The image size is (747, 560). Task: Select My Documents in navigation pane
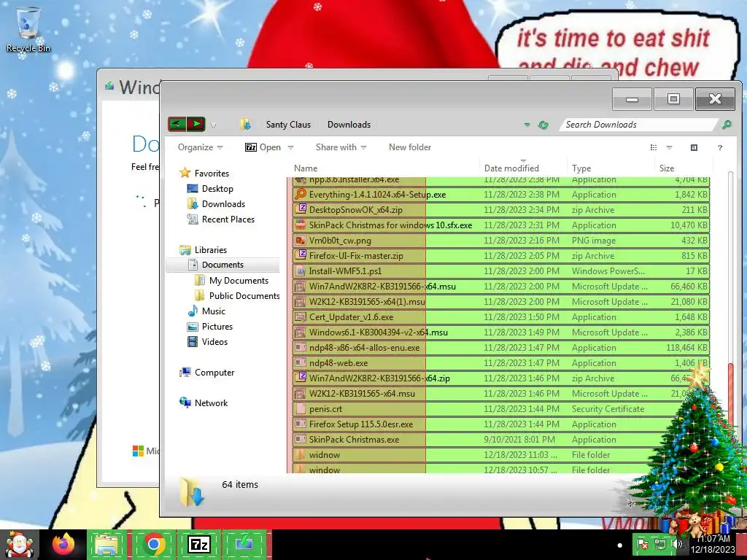click(231, 281)
